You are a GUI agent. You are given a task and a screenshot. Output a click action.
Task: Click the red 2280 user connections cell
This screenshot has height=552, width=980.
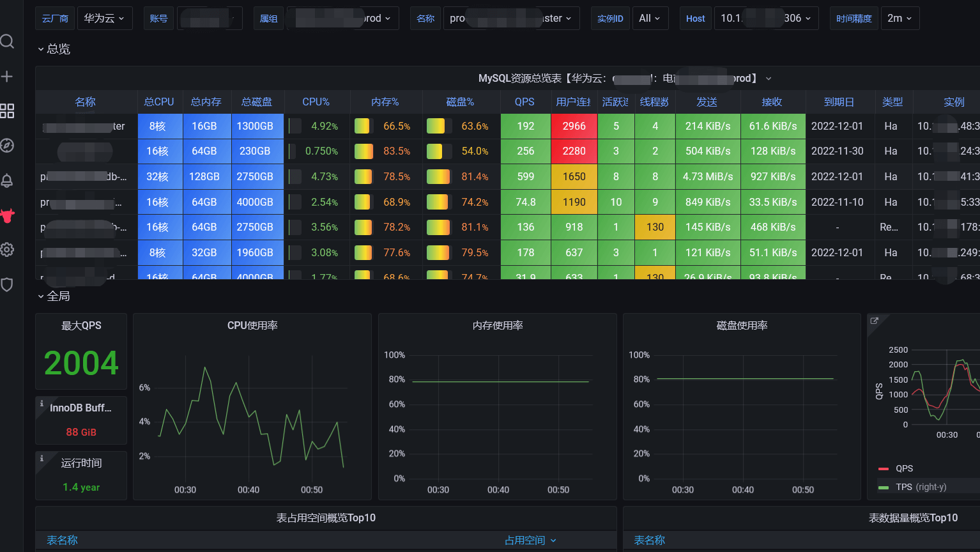(x=574, y=151)
